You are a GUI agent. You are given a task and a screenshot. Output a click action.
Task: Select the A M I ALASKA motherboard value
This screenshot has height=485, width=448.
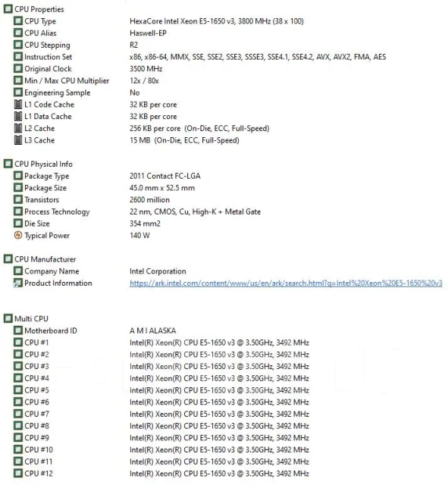(x=153, y=330)
